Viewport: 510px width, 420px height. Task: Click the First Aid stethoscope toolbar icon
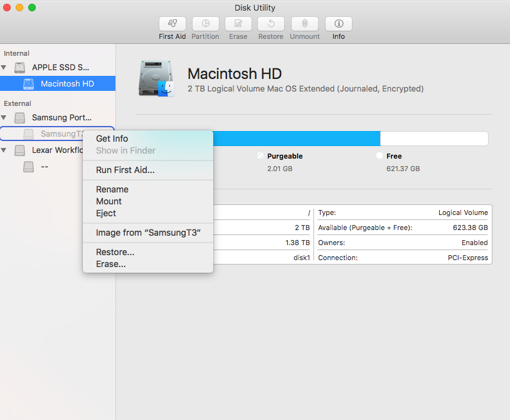(x=173, y=24)
